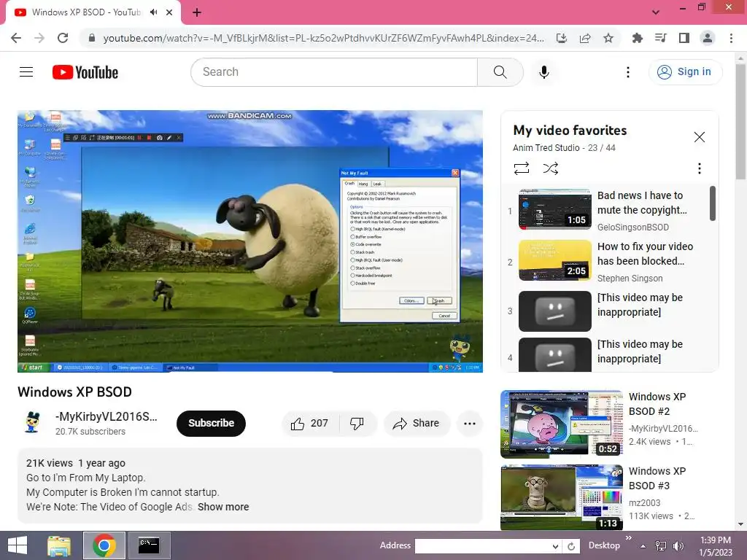Go back in Chrome
747x560 pixels.
pos(16,38)
